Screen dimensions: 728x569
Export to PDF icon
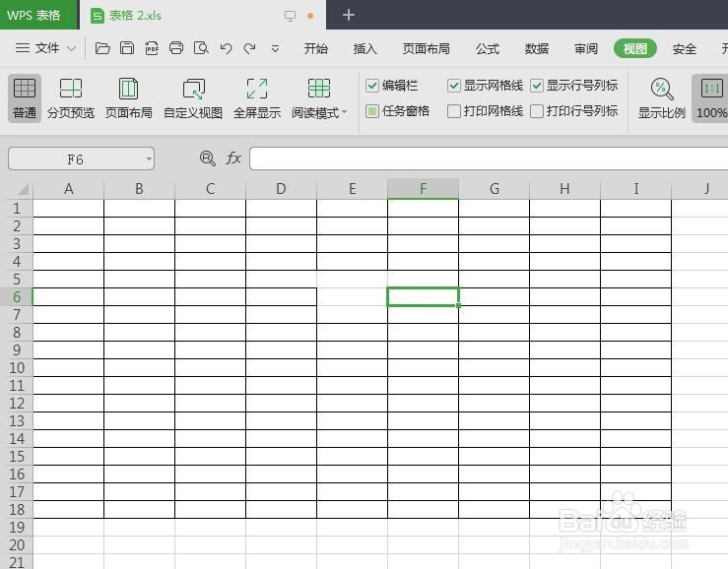tap(152, 48)
